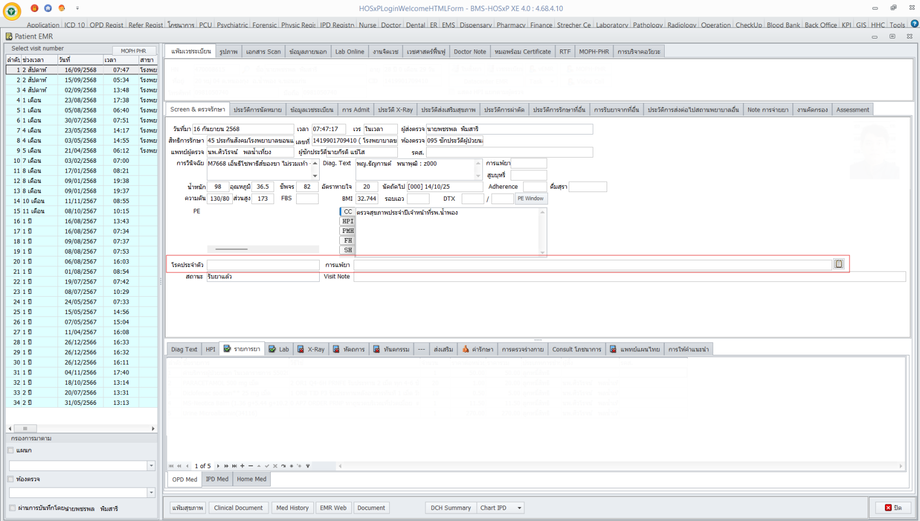Go to next page in medication navigator
This screenshot has width=920, height=521.
coord(226,466)
